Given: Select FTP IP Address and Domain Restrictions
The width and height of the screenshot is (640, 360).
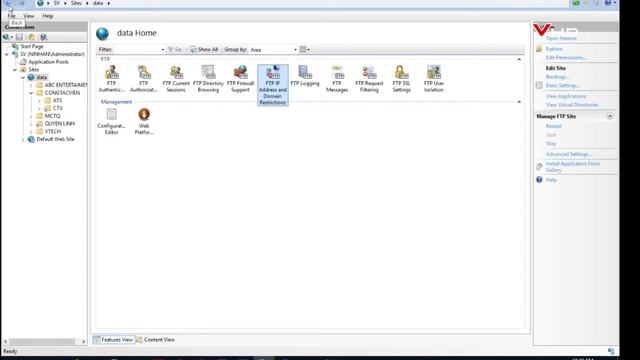Looking at the screenshot, I should [x=273, y=85].
